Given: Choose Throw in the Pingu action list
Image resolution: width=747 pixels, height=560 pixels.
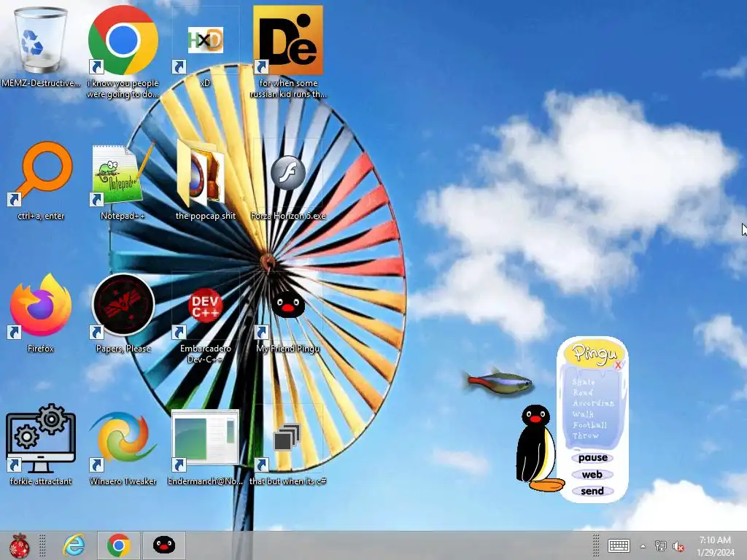Looking at the screenshot, I should coord(586,435).
